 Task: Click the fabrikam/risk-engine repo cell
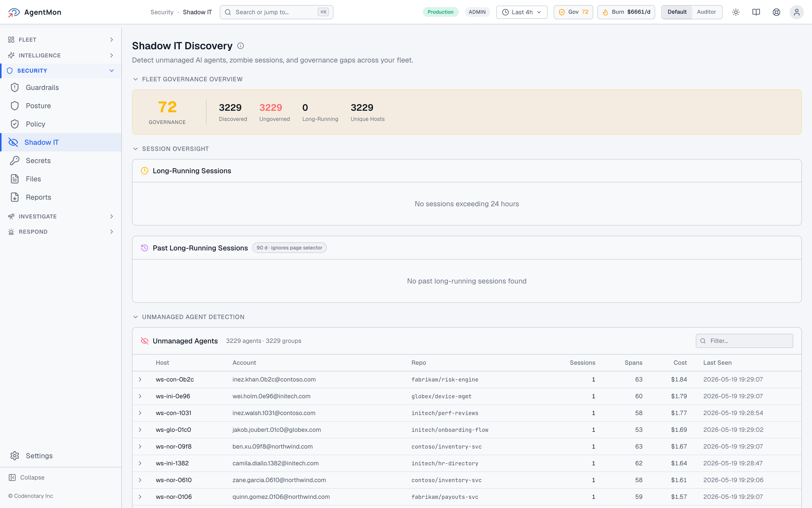point(445,380)
